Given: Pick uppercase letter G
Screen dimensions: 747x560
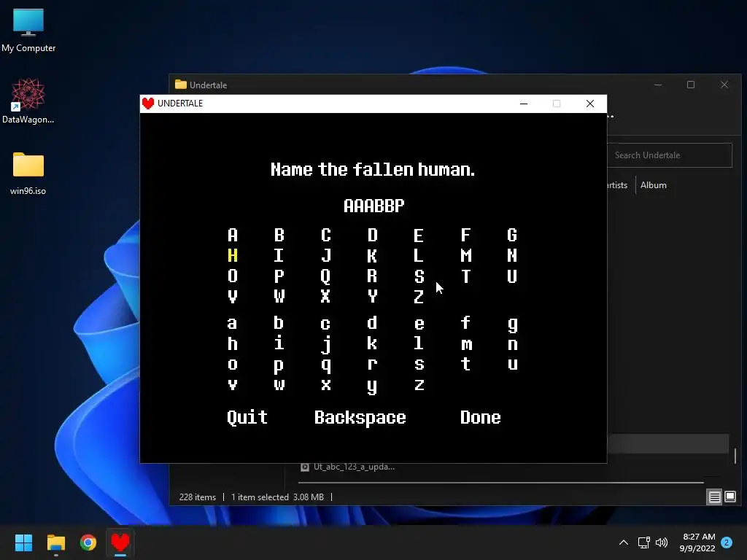Looking at the screenshot, I should click(512, 236).
